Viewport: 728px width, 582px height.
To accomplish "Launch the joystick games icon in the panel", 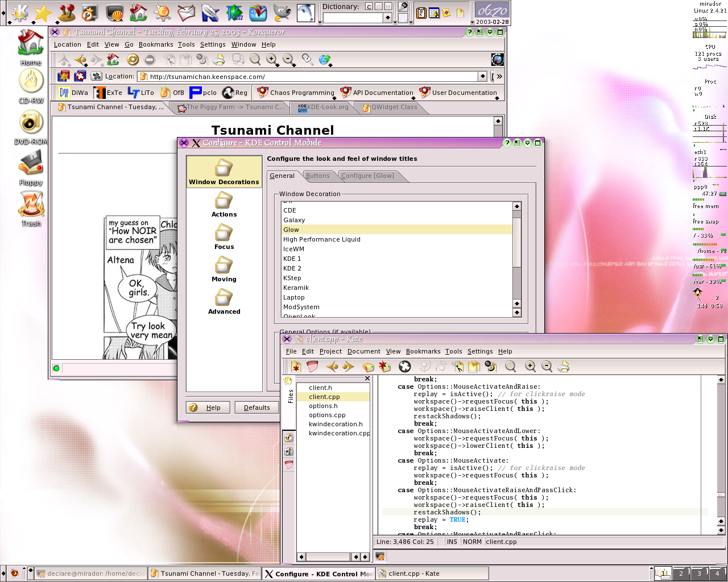I will point(67,13).
